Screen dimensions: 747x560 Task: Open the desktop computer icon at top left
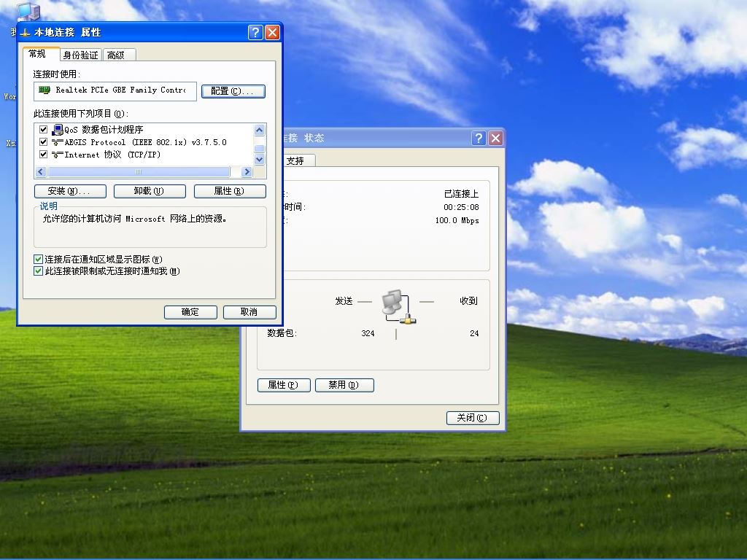(28, 10)
